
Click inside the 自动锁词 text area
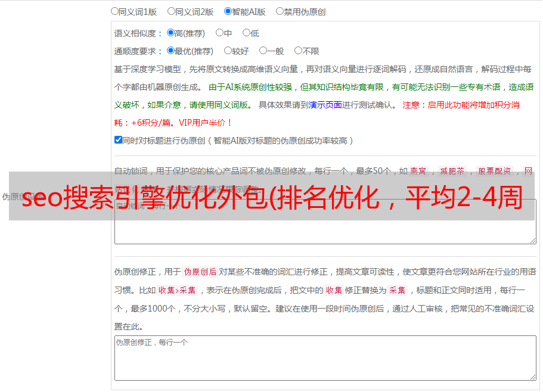[x=325, y=222]
